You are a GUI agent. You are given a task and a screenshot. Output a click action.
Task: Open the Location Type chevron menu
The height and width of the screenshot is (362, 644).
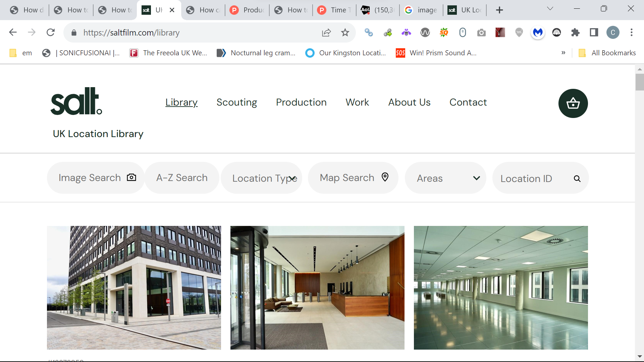(x=292, y=178)
